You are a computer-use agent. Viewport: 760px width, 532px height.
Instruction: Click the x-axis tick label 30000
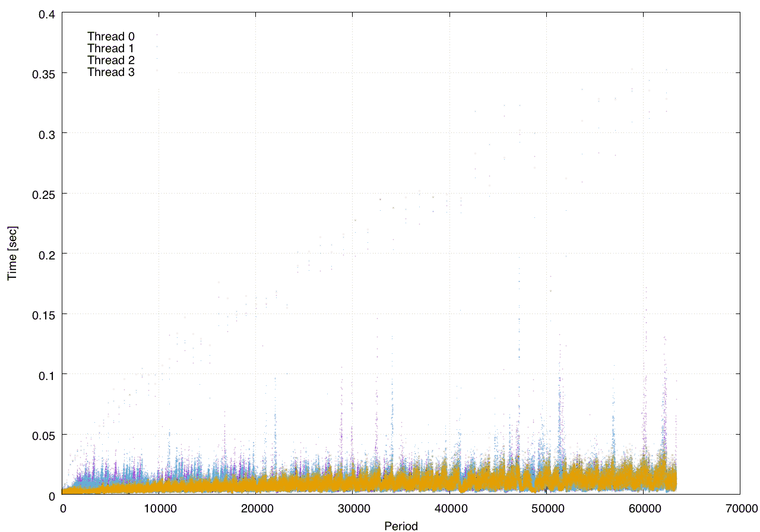(x=353, y=508)
